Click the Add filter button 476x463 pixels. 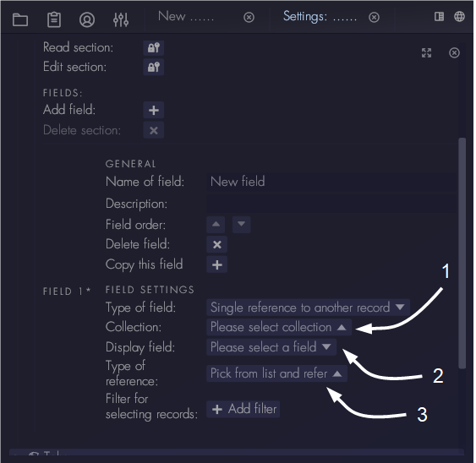[x=243, y=409]
